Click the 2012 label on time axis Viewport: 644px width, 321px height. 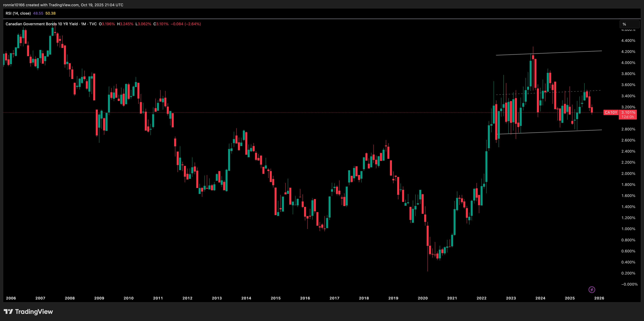[x=187, y=298]
